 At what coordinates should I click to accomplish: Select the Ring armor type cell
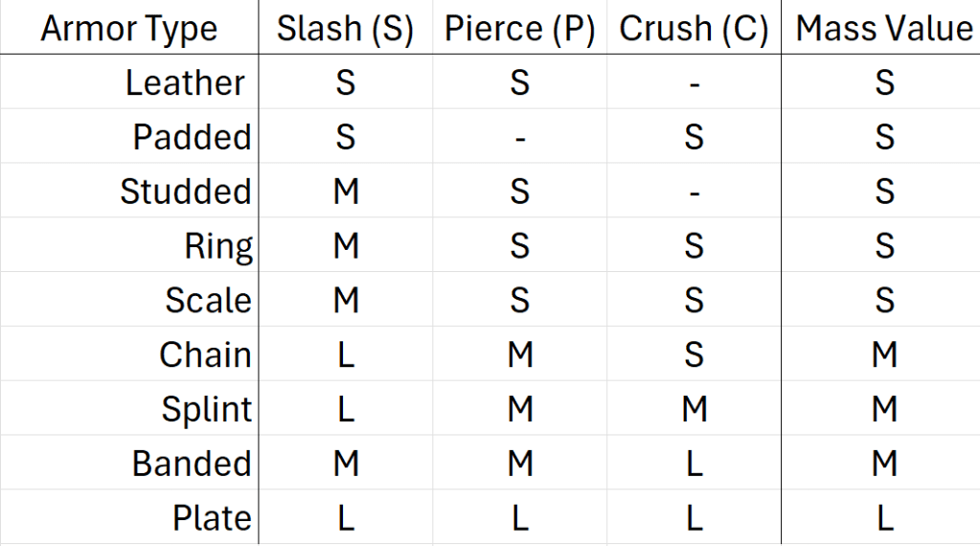click(x=218, y=246)
